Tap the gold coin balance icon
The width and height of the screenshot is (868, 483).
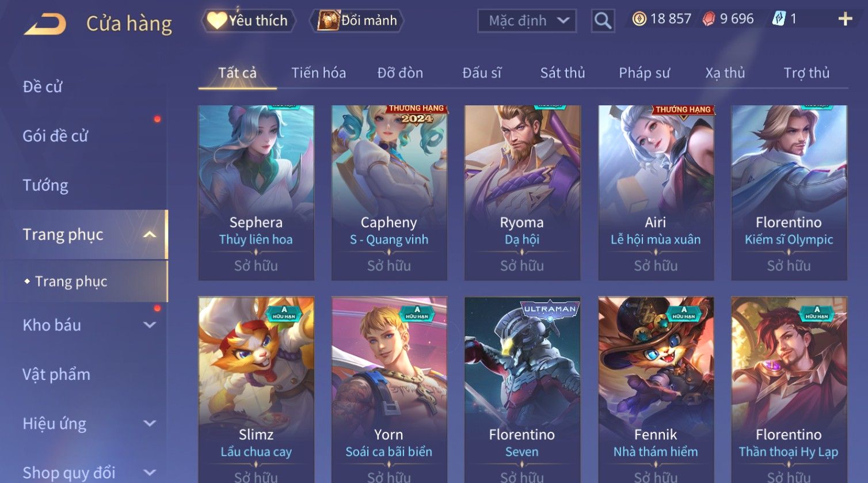point(639,19)
